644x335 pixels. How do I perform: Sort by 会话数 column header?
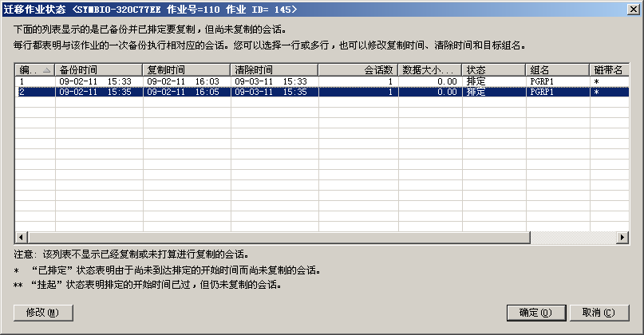358,70
